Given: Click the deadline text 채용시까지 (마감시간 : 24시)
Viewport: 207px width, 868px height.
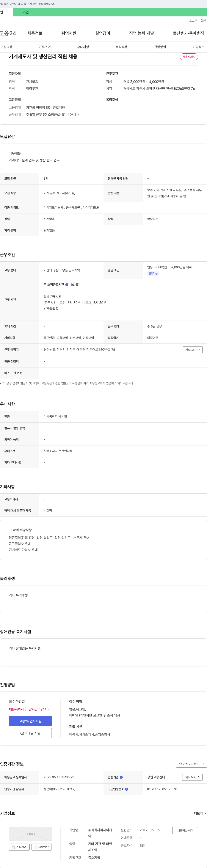Looking at the screenshot, I should click(29, 709).
